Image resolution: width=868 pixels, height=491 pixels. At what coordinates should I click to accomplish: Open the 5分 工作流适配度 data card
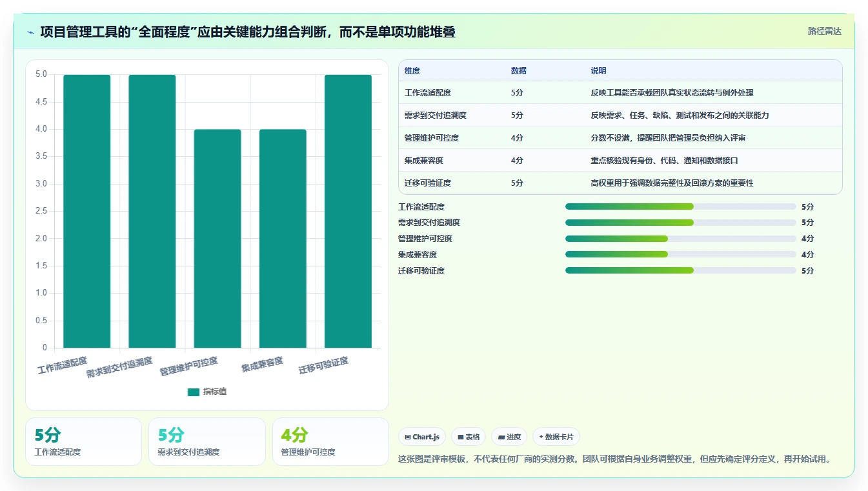coord(83,441)
